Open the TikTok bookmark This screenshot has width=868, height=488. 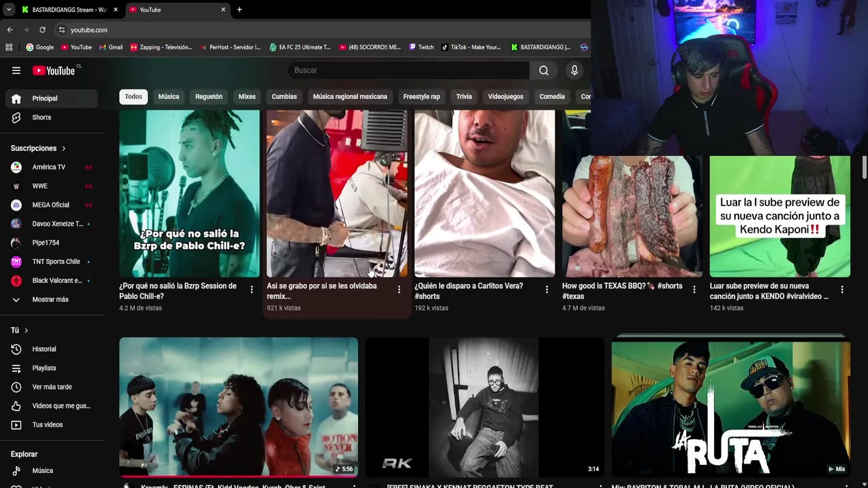471,47
